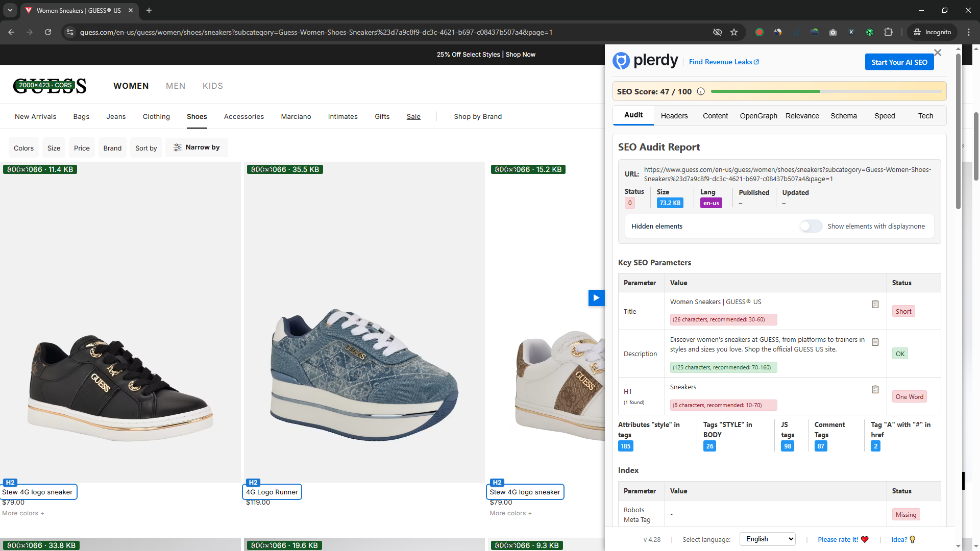The height and width of the screenshot is (551, 980).
Task: Copy the Title value using clipboard icon
Action: tap(875, 304)
